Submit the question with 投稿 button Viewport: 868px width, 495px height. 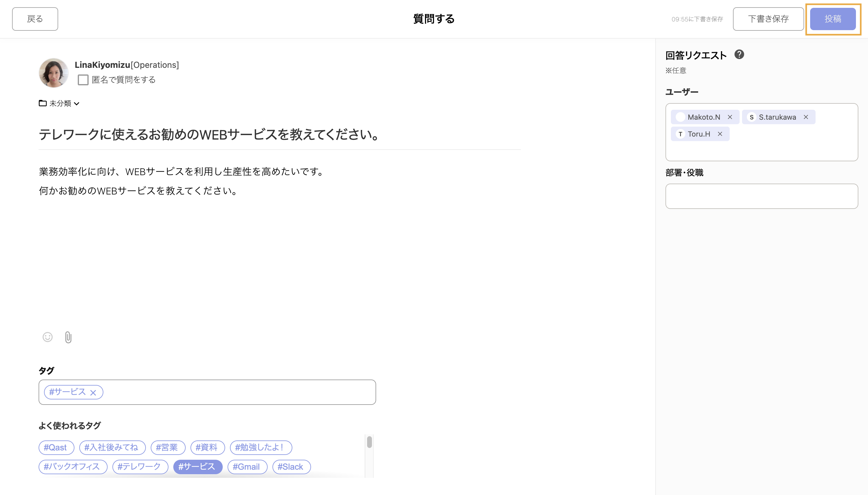click(x=832, y=19)
